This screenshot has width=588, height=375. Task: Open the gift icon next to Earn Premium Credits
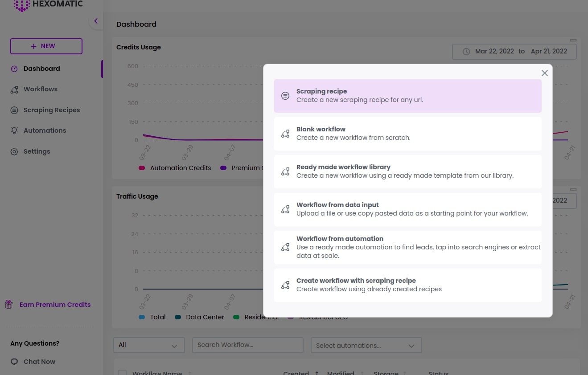coord(8,305)
